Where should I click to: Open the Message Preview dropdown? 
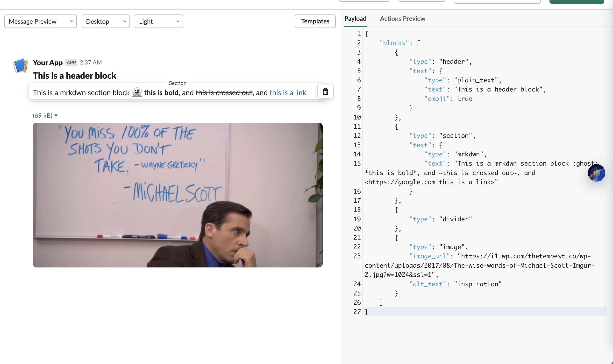coord(41,21)
